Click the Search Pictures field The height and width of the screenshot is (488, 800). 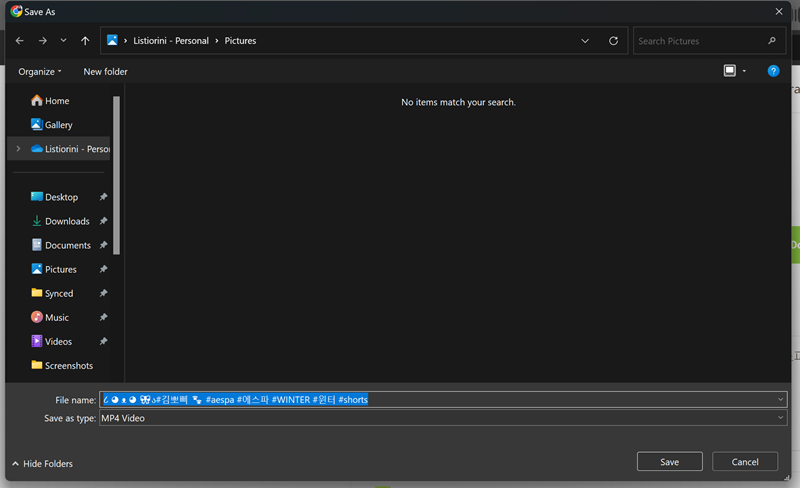tap(700, 41)
